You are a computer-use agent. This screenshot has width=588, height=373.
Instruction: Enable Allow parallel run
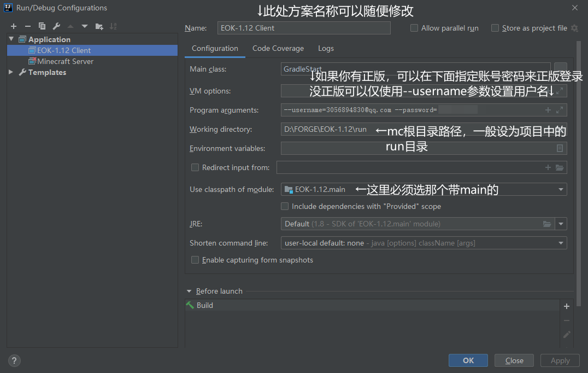[x=414, y=28]
